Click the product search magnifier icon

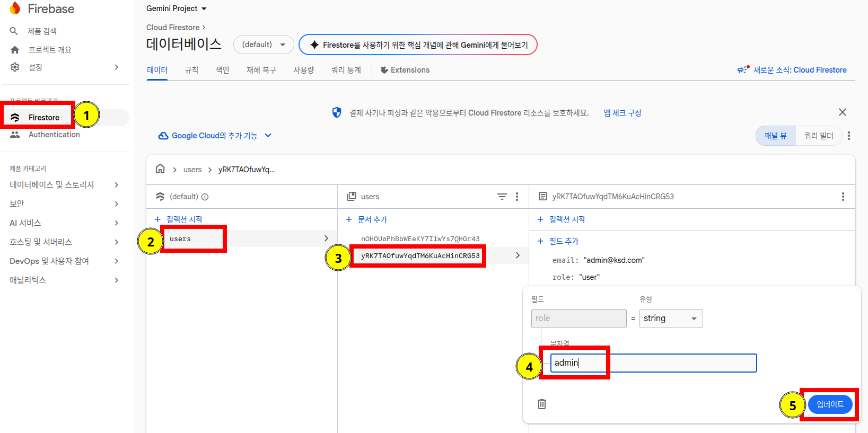point(14,31)
